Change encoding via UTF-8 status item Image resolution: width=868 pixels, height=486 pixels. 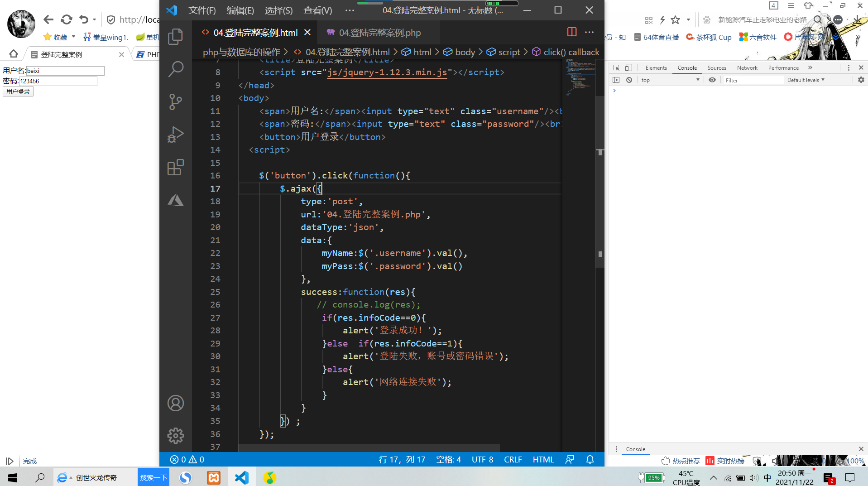coord(482,459)
